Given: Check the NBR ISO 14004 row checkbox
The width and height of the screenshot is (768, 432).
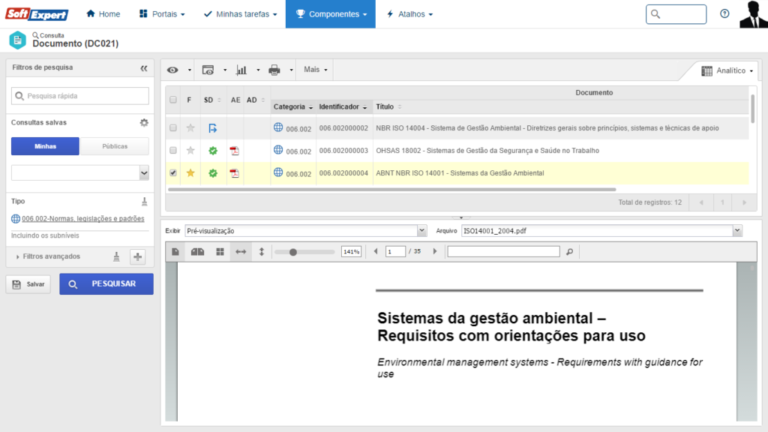Looking at the screenshot, I should pyautogui.click(x=173, y=128).
